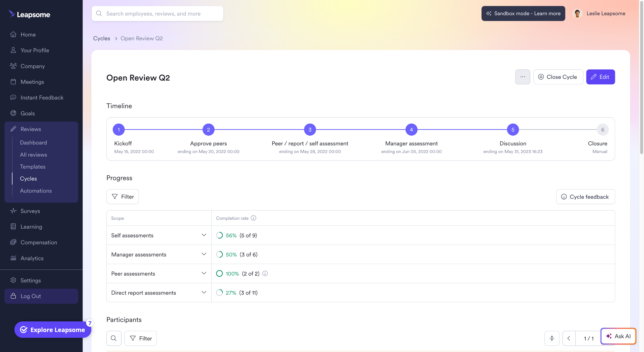Image resolution: width=644 pixels, height=352 pixels.
Task: Open the Progress Filter button
Action: 123,197
